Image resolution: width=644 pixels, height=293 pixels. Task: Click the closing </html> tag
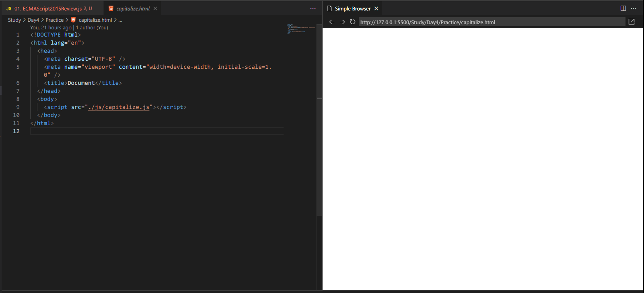pyautogui.click(x=42, y=123)
